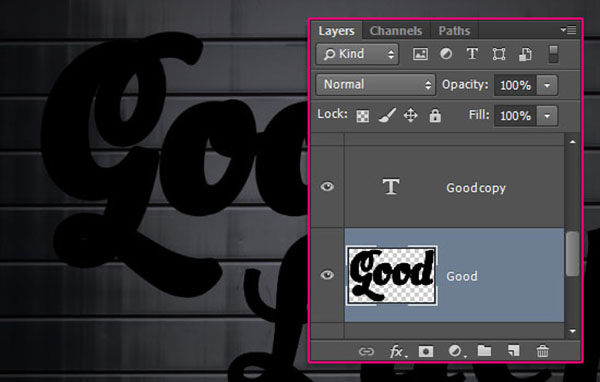Click the layers list scroll down arrow
Screen dimensions: 600x382
pyautogui.click(x=572, y=331)
